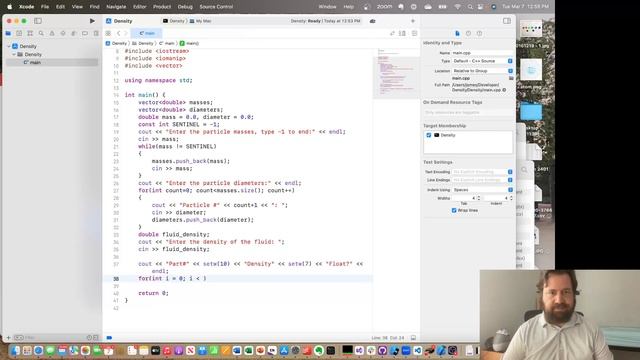
Task: Show the Quick Help inspector tab
Action: (x=479, y=33)
